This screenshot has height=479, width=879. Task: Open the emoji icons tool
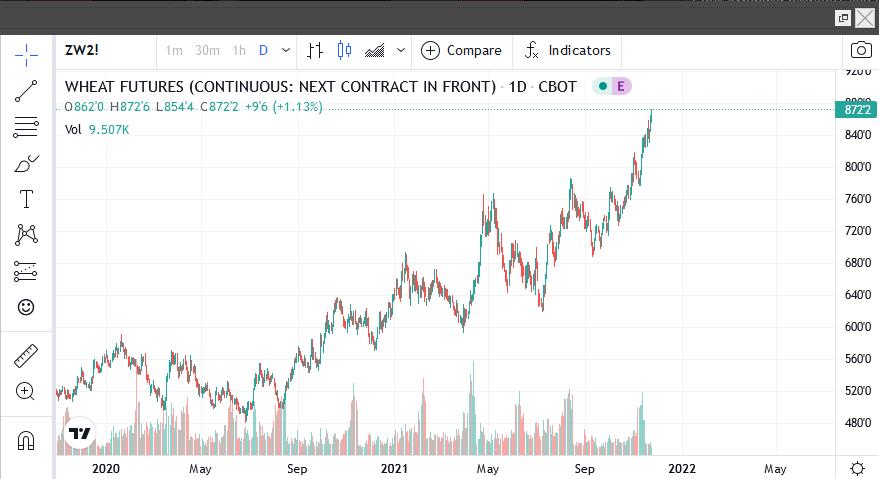point(26,307)
